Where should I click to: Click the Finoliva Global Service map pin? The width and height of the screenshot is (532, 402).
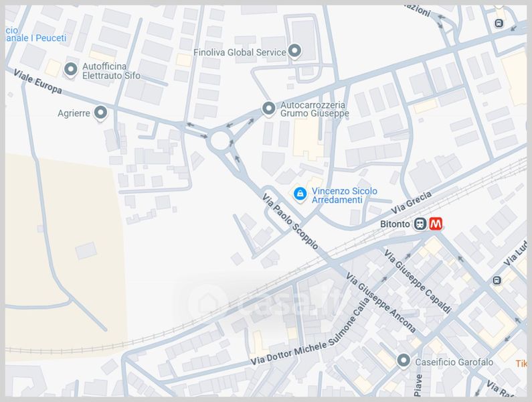click(294, 52)
